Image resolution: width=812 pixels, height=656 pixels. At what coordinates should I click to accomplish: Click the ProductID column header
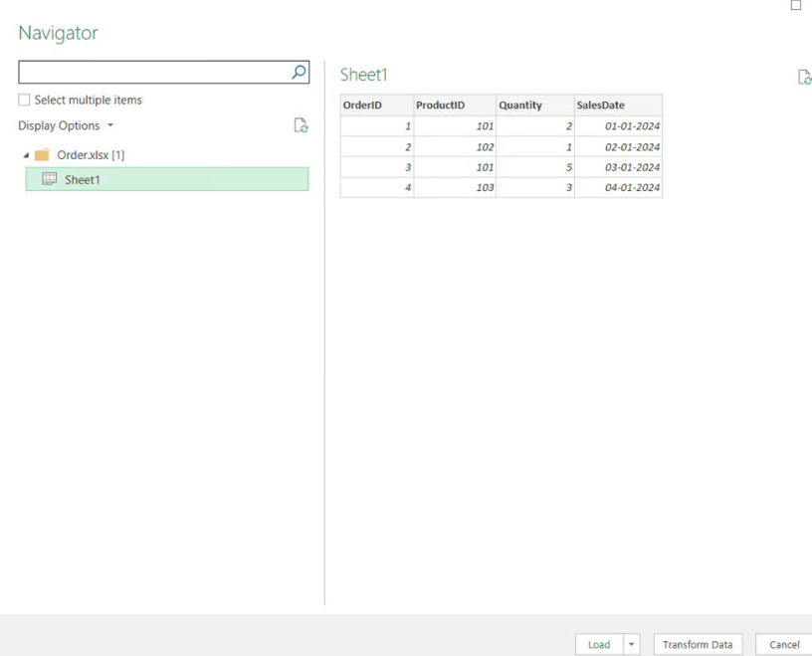pyautogui.click(x=441, y=105)
